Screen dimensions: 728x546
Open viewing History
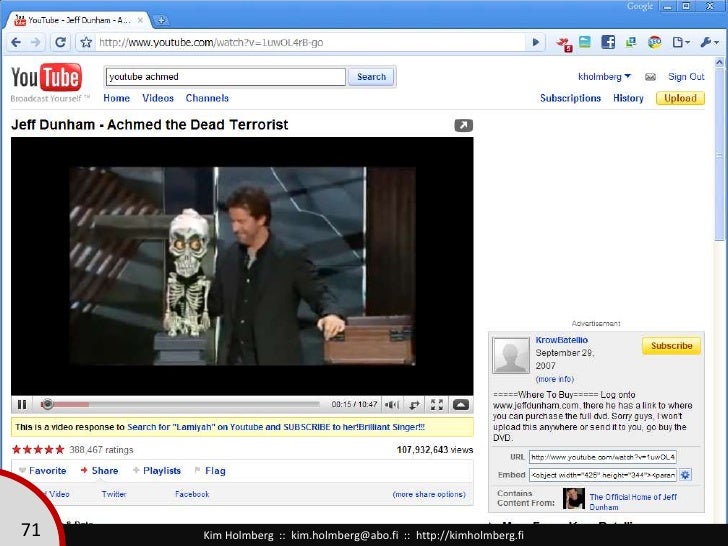(x=628, y=98)
